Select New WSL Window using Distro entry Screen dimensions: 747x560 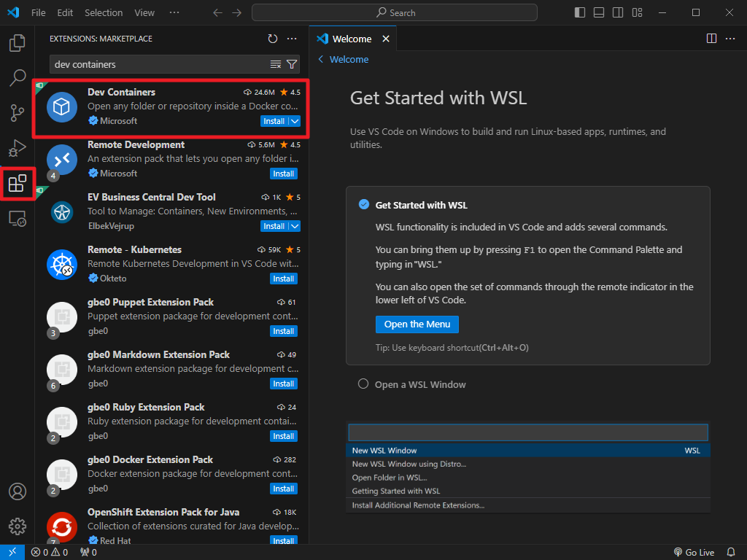coord(528,464)
